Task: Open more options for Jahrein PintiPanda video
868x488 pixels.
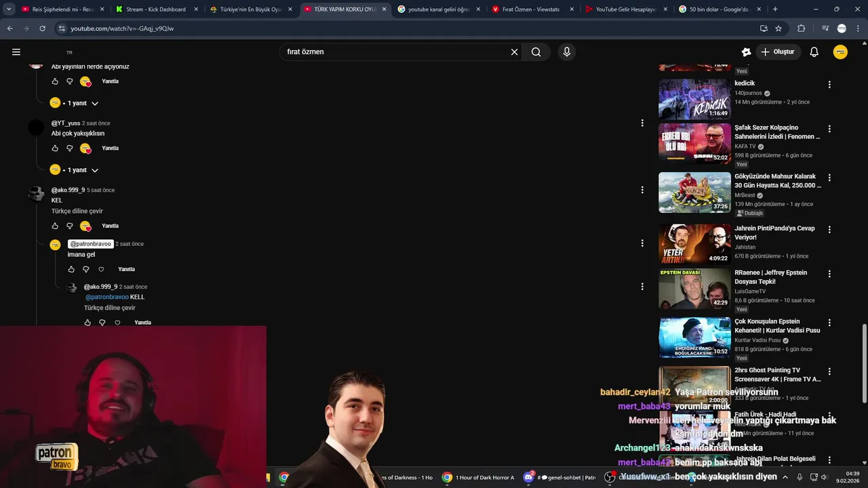Action: click(x=829, y=230)
